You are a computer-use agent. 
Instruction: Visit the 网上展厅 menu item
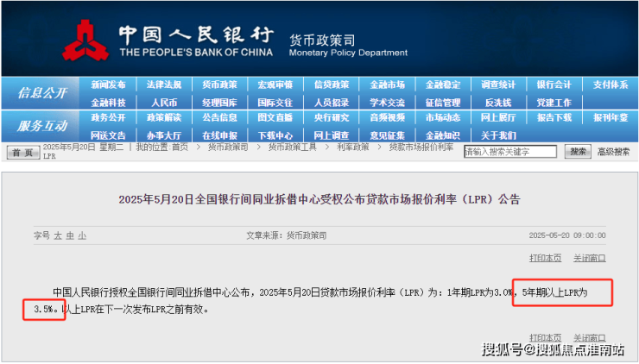pyautogui.click(x=498, y=117)
